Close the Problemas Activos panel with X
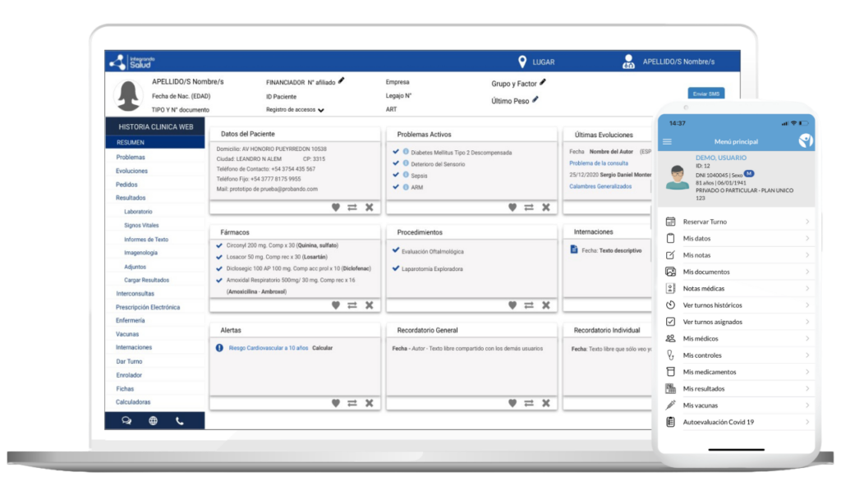 pyautogui.click(x=546, y=208)
